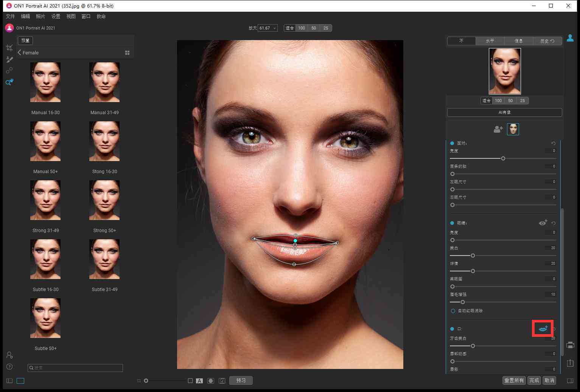
Task: Go back from Female preset category
Action: pos(20,53)
